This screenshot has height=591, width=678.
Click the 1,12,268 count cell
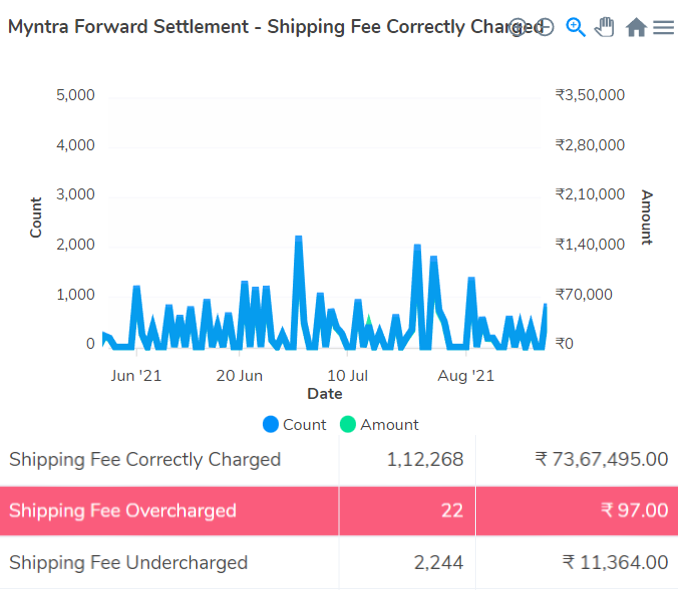pos(424,460)
